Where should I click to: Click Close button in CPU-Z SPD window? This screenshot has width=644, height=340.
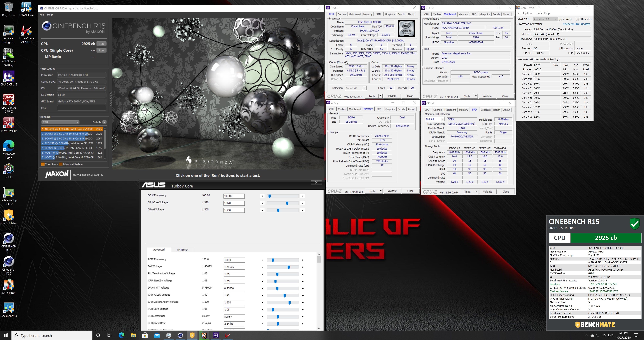coord(505,192)
